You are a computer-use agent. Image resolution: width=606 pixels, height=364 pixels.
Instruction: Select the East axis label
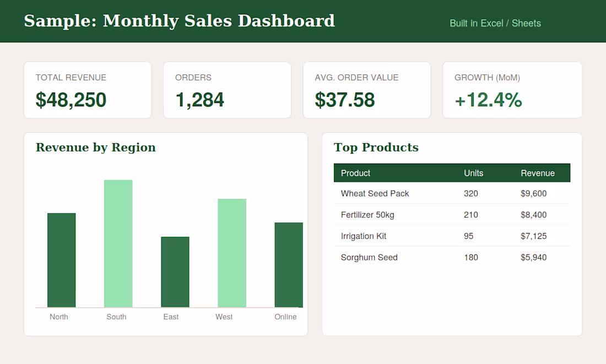click(x=171, y=317)
